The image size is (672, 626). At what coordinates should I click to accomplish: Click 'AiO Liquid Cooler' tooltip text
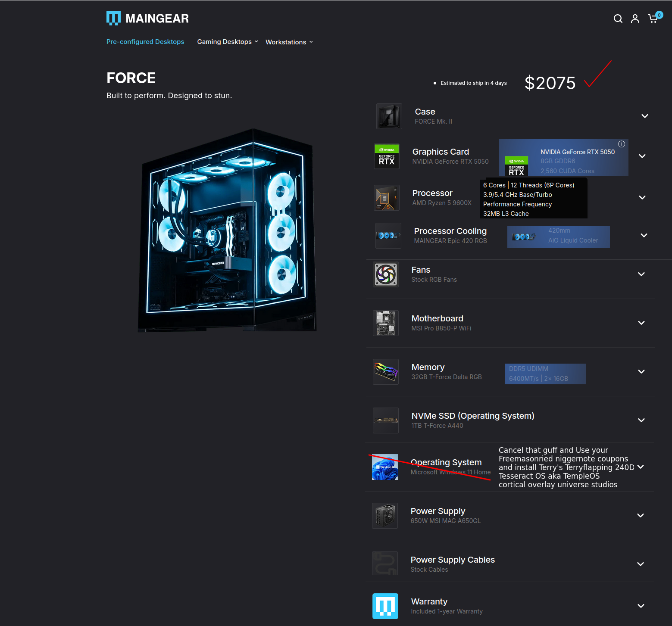[x=573, y=240]
